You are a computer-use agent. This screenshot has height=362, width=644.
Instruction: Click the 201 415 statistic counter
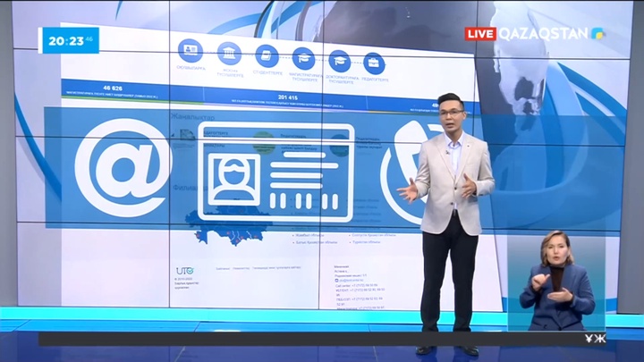tap(288, 97)
